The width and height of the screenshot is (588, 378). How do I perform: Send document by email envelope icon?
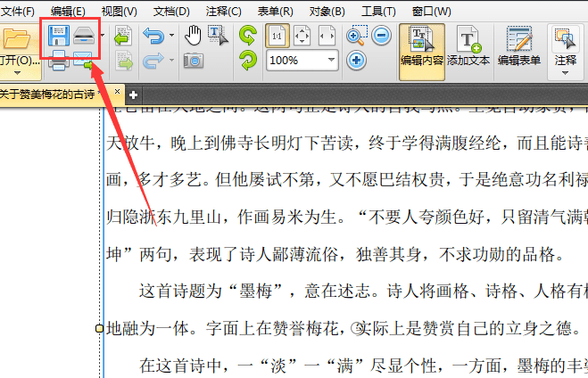click(x=83, y=61)
